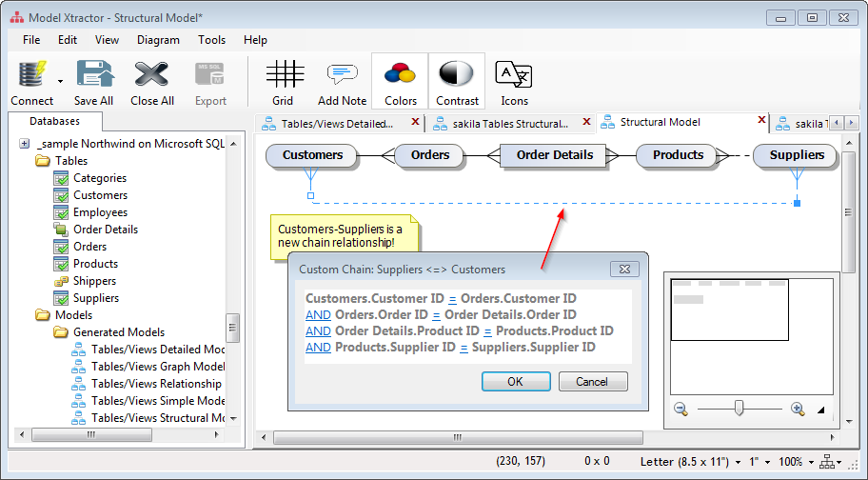Switch to Tables/Views Detailed tab
The image size is (868, 480).
coord(337,124)
